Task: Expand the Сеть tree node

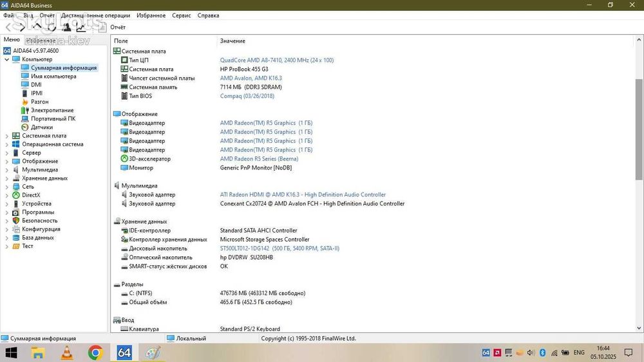Action: coord(6,187)
